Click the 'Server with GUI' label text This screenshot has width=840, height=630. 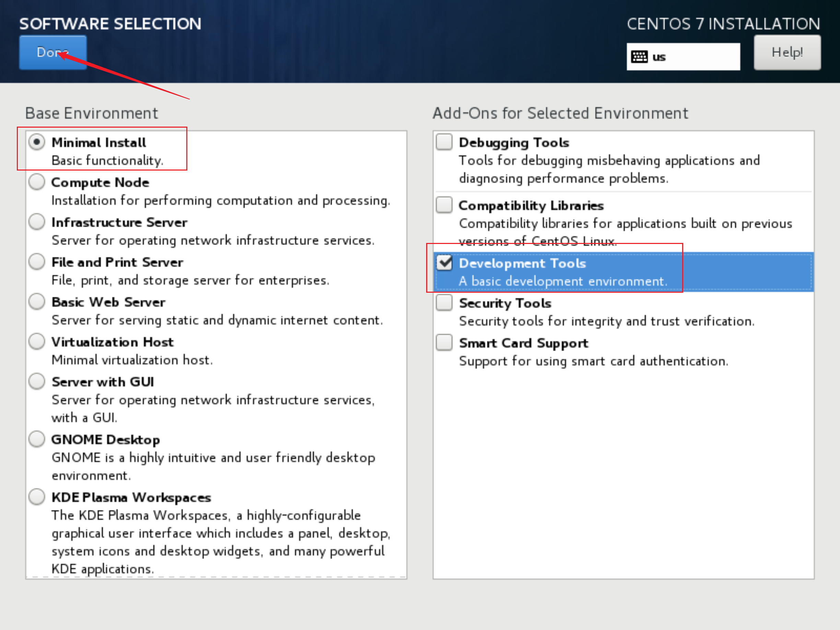(103, 382)
